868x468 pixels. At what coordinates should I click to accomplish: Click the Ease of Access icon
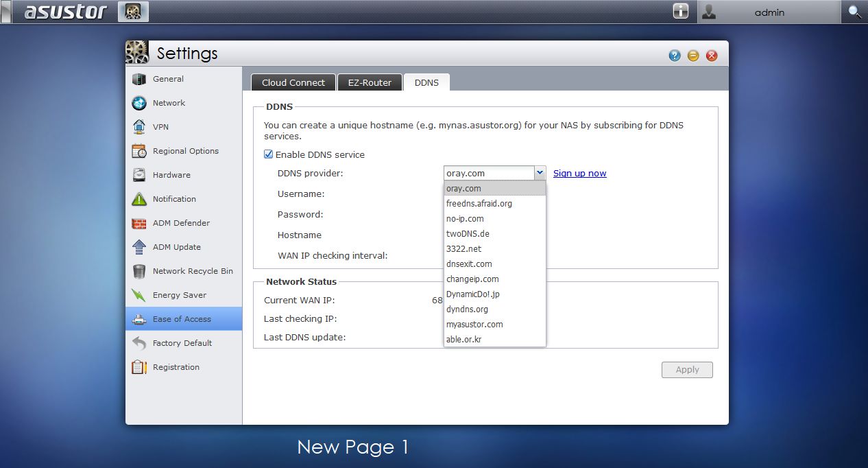(139, 319)
